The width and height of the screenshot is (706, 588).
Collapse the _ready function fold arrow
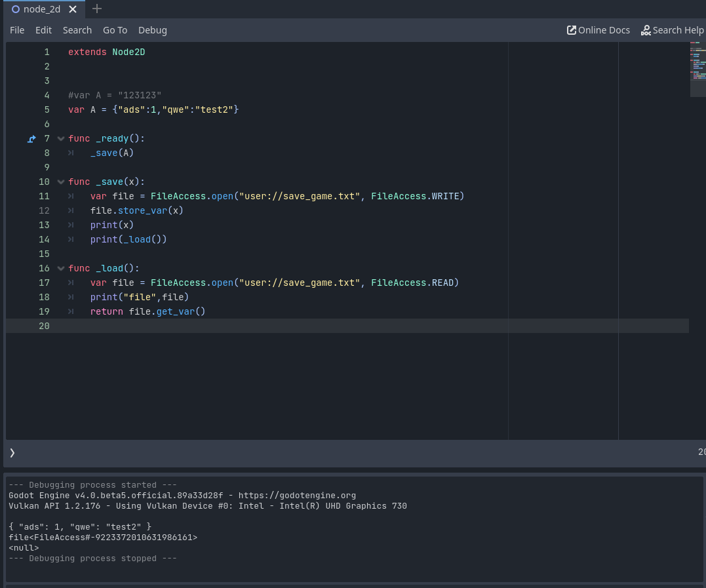60,138
